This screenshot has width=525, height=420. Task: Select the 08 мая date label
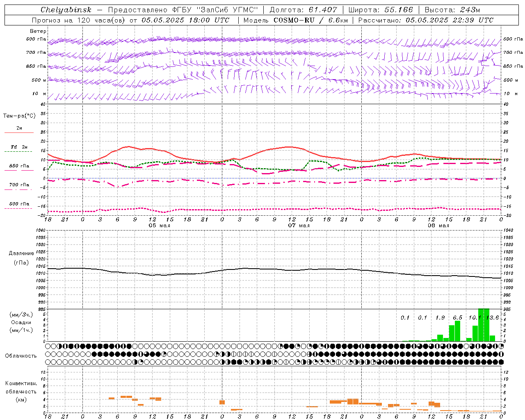[x=438, y=226]
